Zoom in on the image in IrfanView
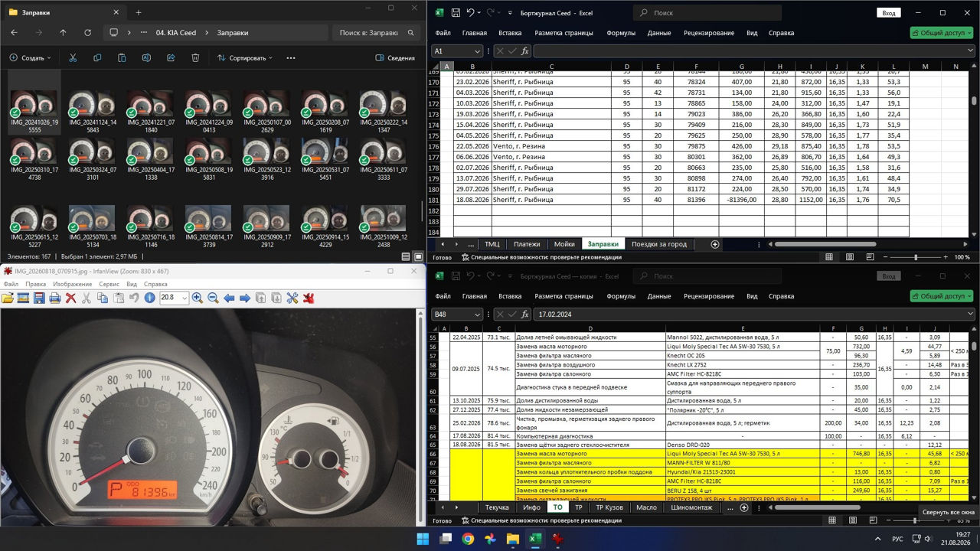The width and height of the screenshot is (980, 551). (x=198, y=298)
